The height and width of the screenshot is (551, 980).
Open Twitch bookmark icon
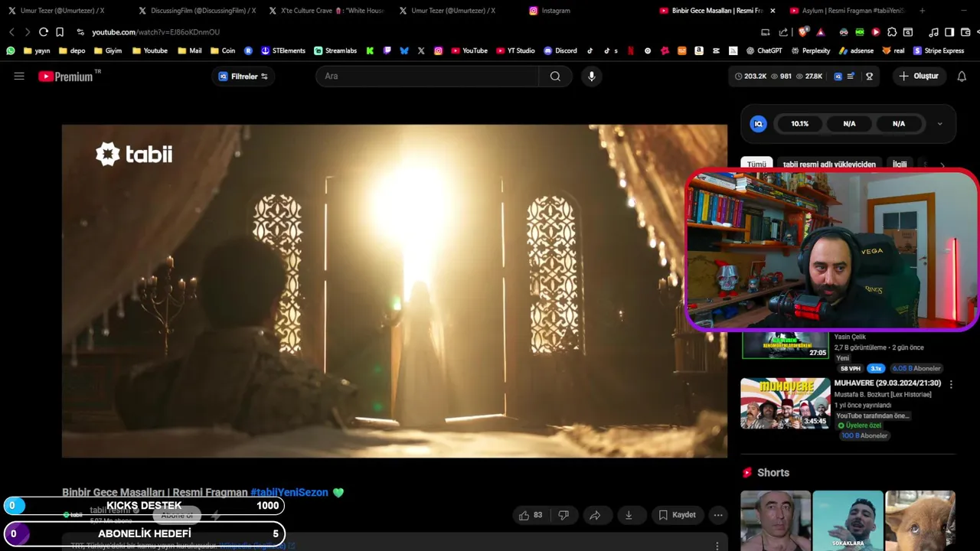point(387,51)
